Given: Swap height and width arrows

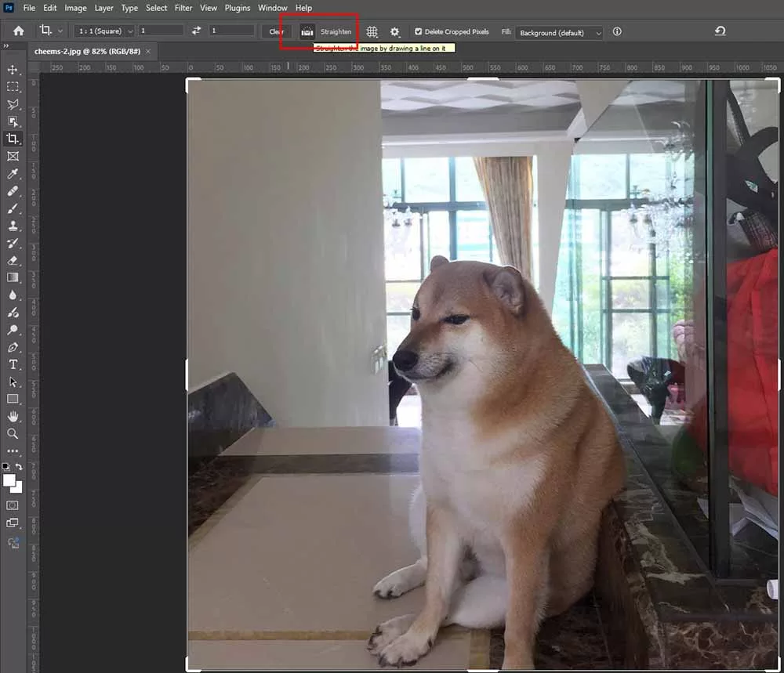Looking at the screenshot, I should tap(196, 31).
